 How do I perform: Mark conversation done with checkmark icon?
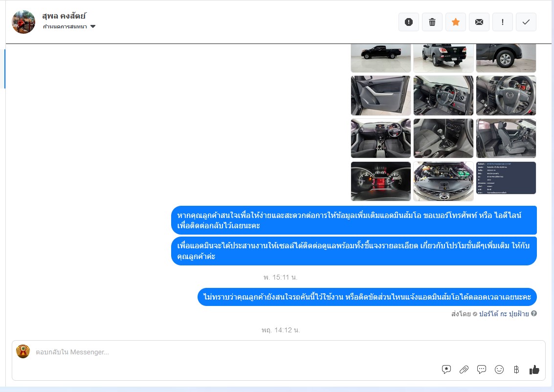point(526,22)
